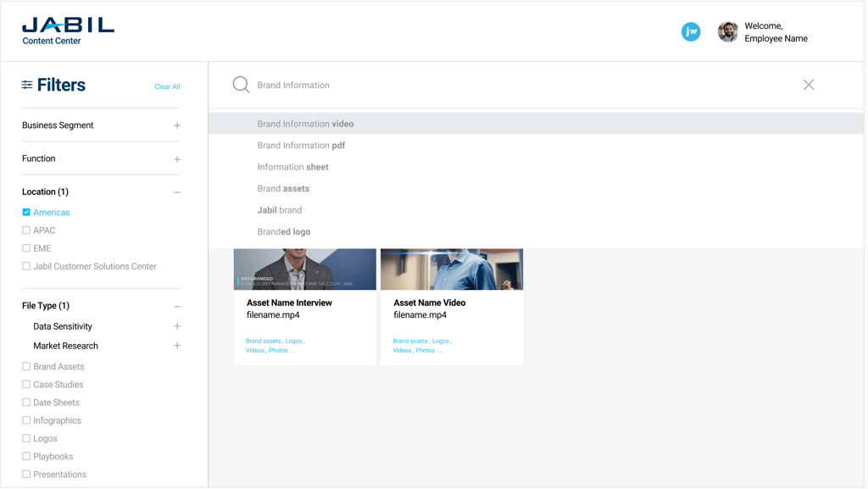
Task: Collapse the File Type filter section
Action: 177,307
